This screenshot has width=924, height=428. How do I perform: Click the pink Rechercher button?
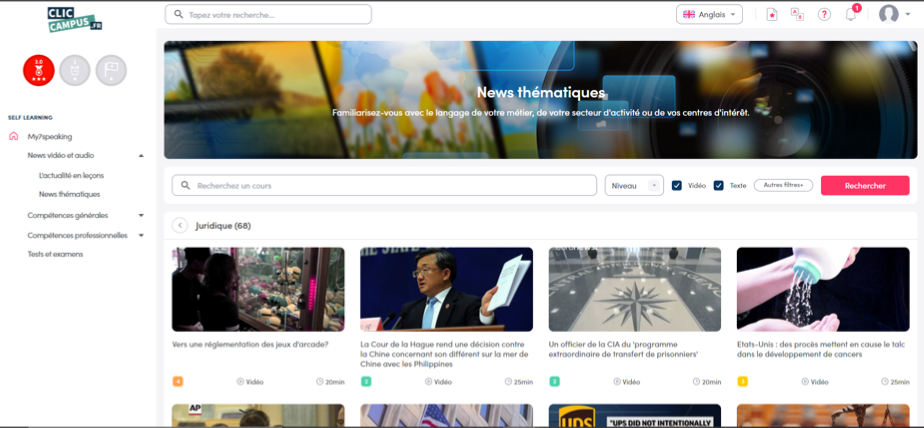point(865,186)
